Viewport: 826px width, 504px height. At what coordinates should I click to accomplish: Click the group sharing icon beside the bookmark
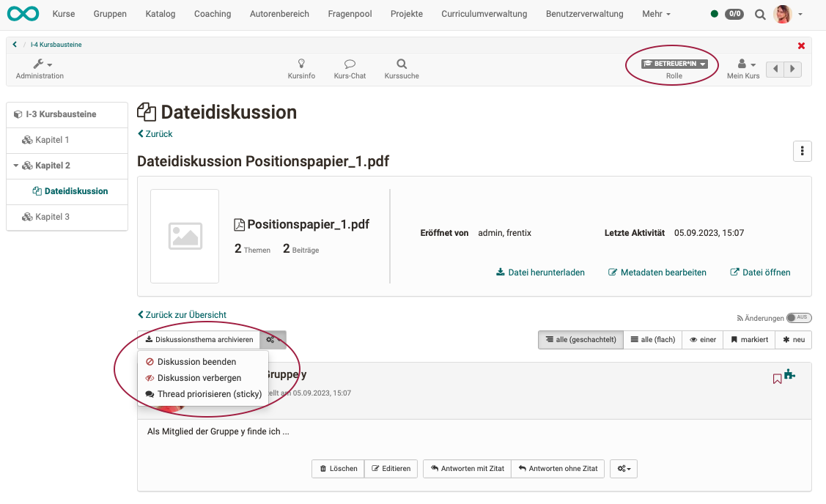[x=790, y=375]
